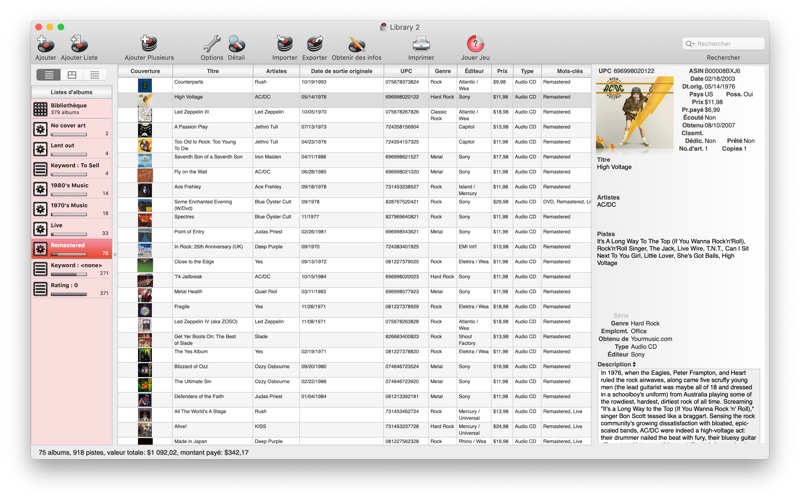This screenshot has width=800, height=500.
Task: Click the Yourmusic.com source text
Action: [x=651, y=339]
